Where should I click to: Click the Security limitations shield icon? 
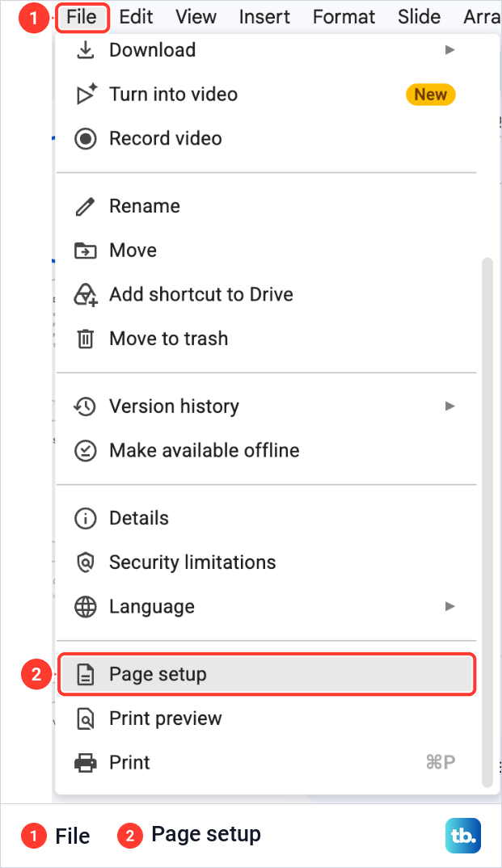pyautogui.click(x=85, y=563)
